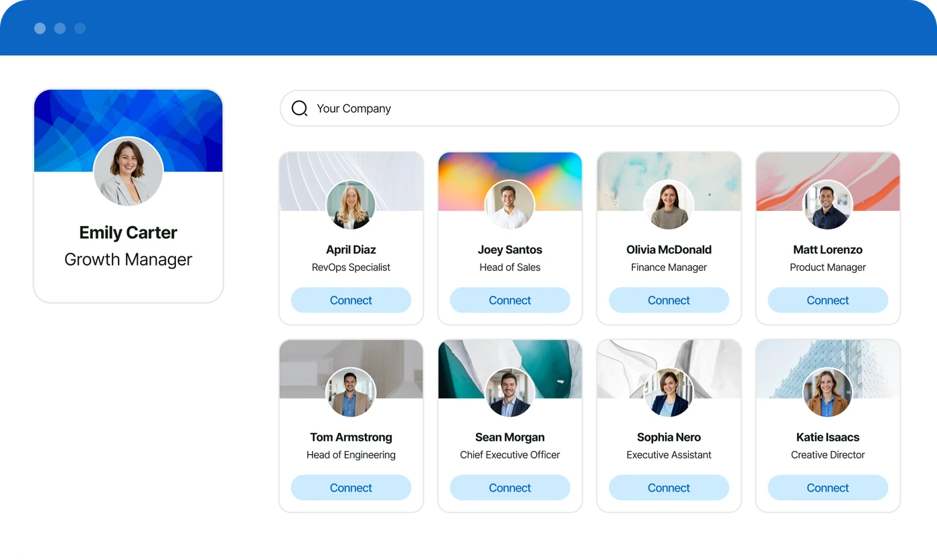
Task: Select the Matt Lorenzo name
Action: [x=828, y=250]
